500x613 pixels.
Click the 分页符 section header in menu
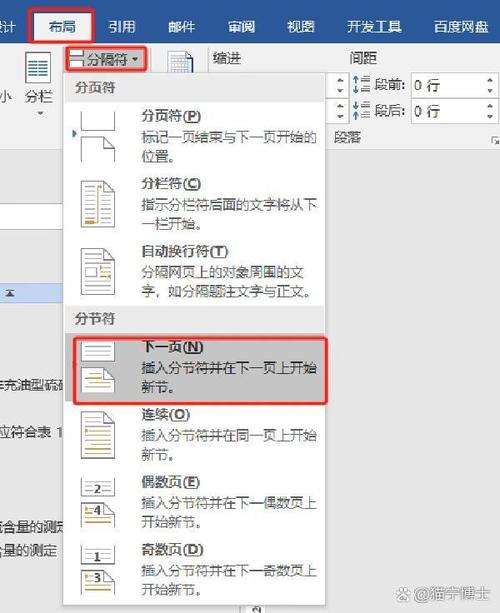95,88
